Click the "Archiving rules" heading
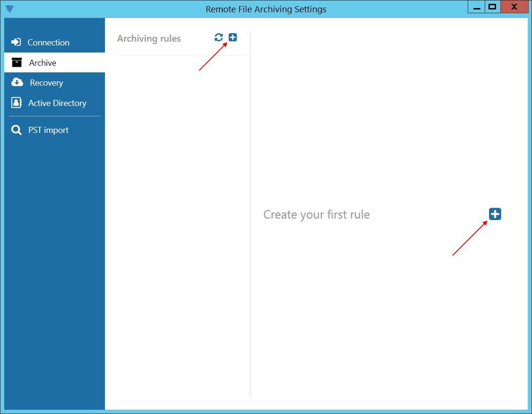The image size is (532, 414). (149, 39)
